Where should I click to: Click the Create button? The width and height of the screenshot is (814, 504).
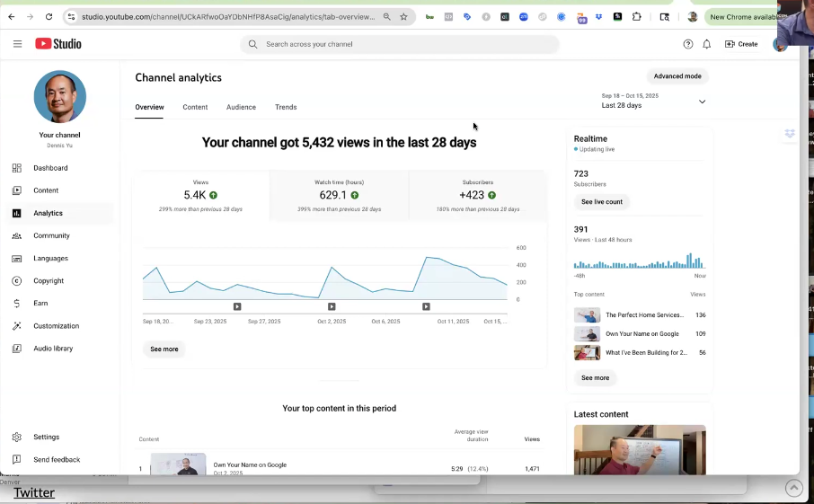coord(741,44)
